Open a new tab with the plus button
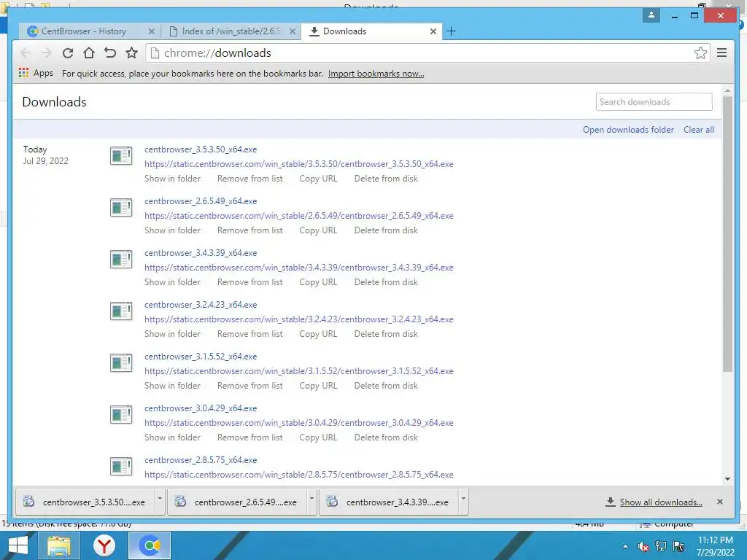 (x=451, y=31)
